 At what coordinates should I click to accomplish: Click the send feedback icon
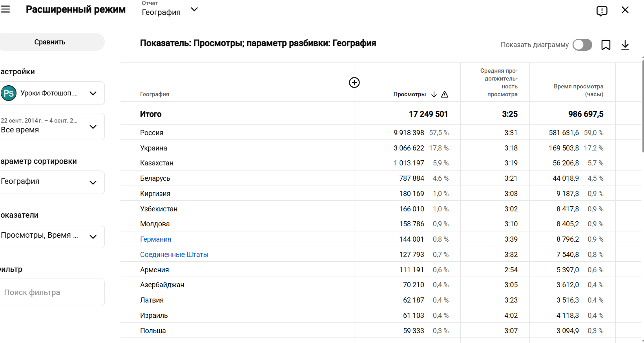point(602,11)
